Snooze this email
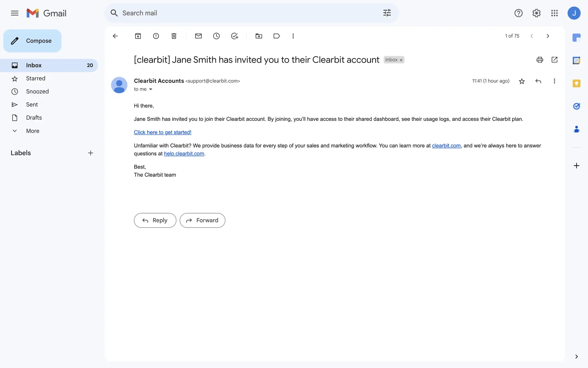The image size is (588, 368). [x=217, y=36]
